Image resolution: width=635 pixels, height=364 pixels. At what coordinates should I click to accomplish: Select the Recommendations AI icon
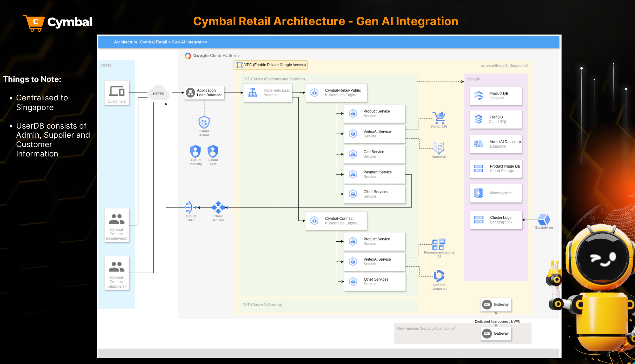tap(439, 245)
